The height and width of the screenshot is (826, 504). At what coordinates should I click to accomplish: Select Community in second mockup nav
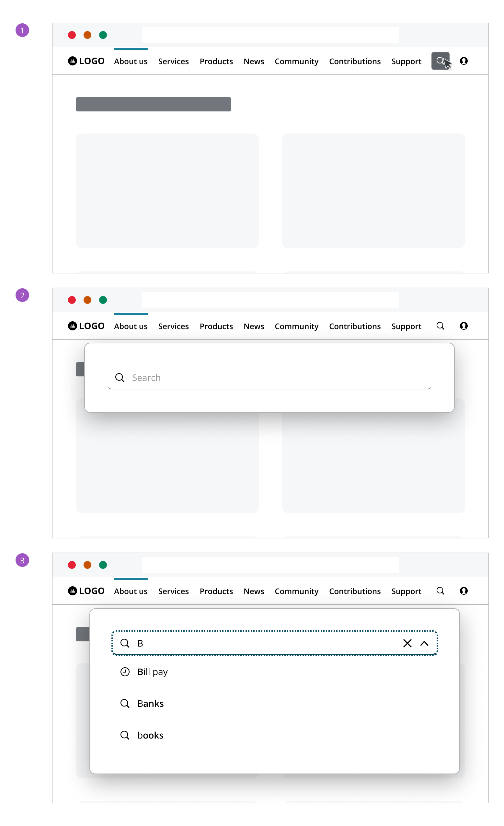pyautogui.click(x=296, y=326)
